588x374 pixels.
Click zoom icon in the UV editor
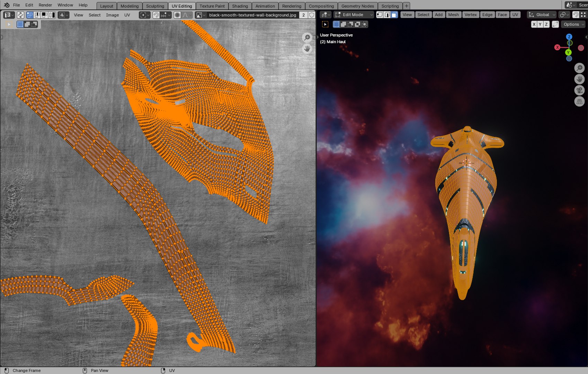coord(307,37)
